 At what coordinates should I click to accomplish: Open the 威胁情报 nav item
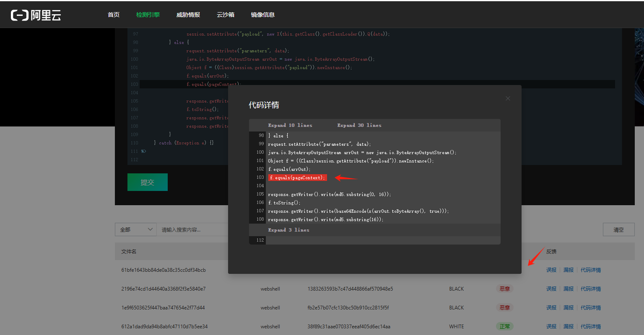pyautogui.click(x=188, y=15)
